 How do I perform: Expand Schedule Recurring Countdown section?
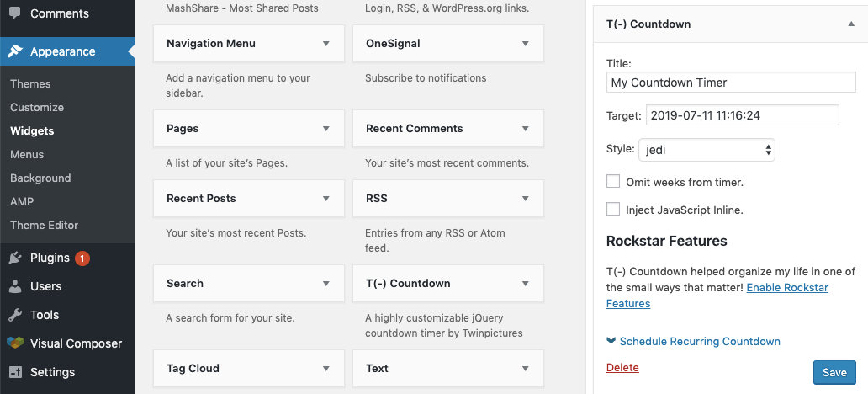(x=694, y=341)
